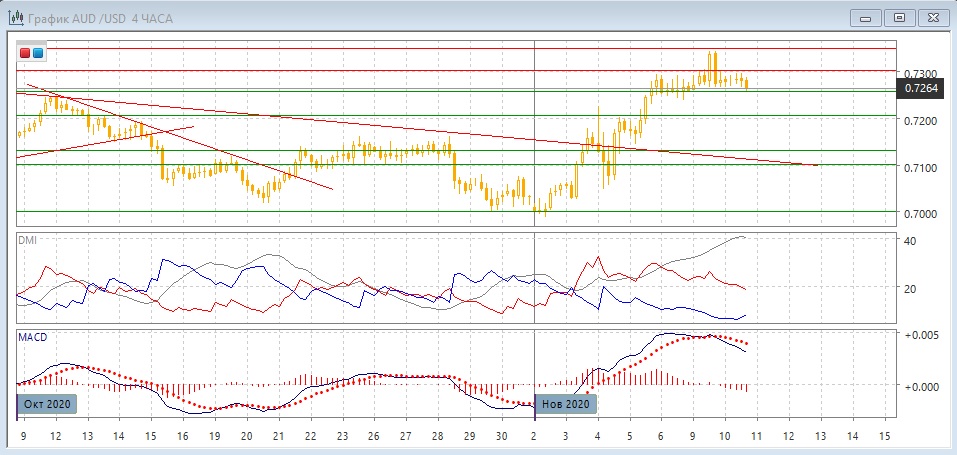Click the DMI scale value 20

click(x=910, y=290)
